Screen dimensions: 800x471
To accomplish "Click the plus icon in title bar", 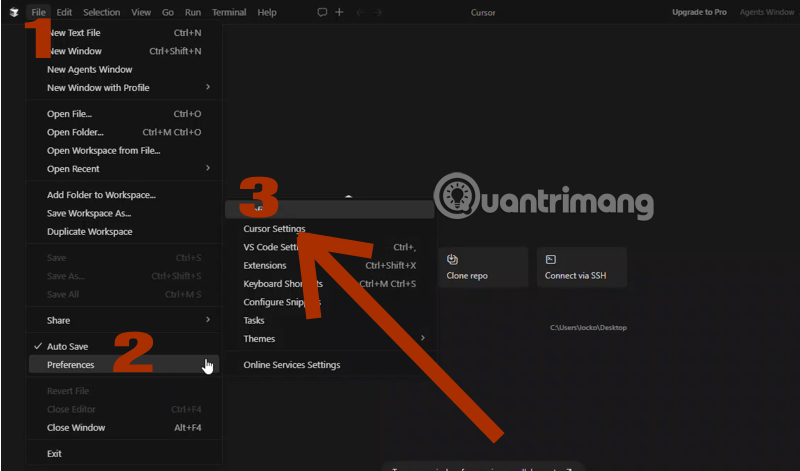I will [339, 12].
